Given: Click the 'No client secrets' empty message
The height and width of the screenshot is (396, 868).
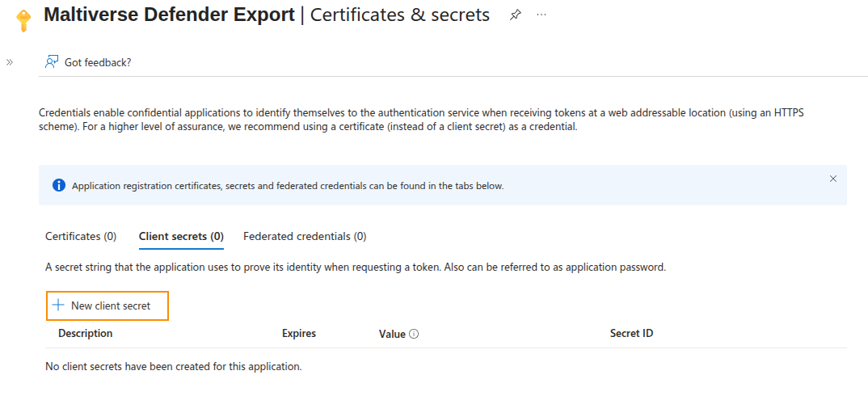Looking at the screenshot, I should click(174, 367).
